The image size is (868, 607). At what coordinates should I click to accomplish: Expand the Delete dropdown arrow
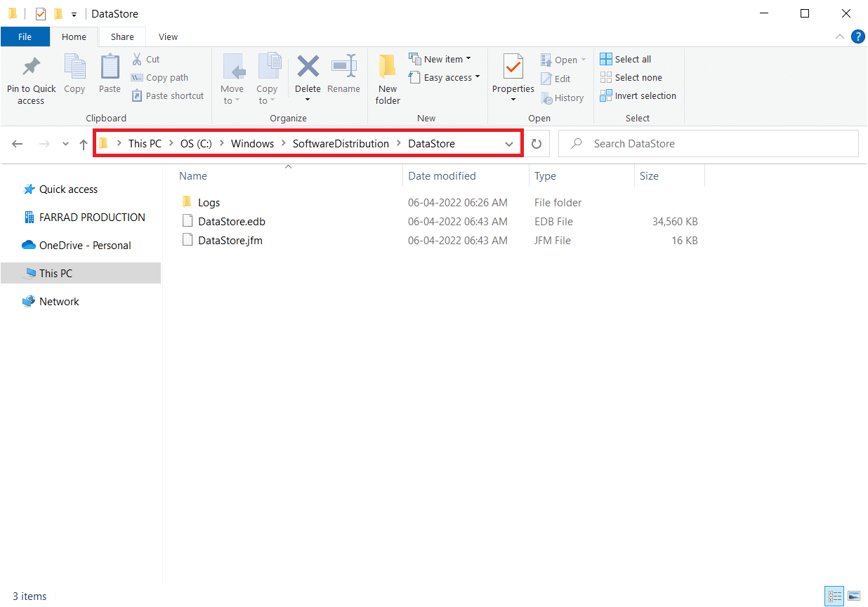coord(308,100)
